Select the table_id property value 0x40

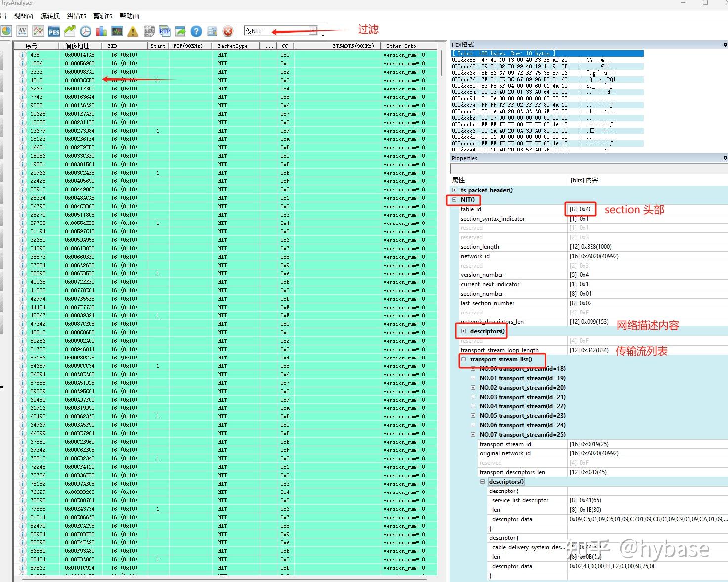click(580, 209)
